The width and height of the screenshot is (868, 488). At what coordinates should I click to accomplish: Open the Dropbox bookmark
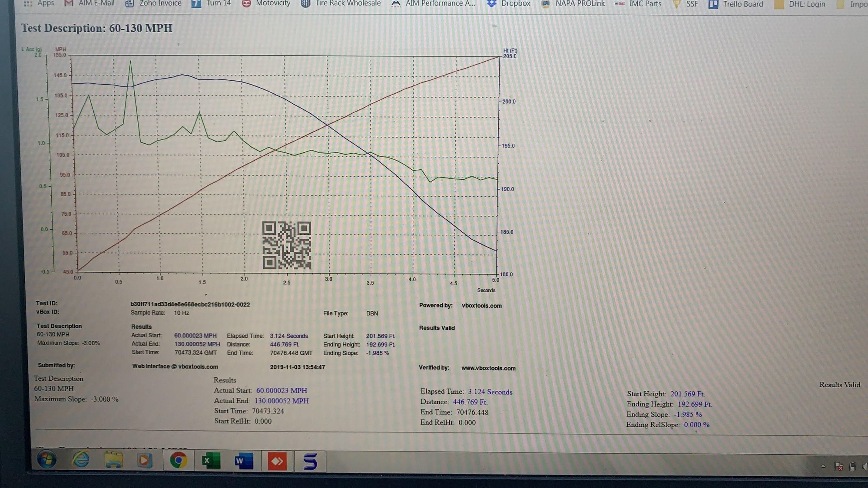(x=509, y=3)
